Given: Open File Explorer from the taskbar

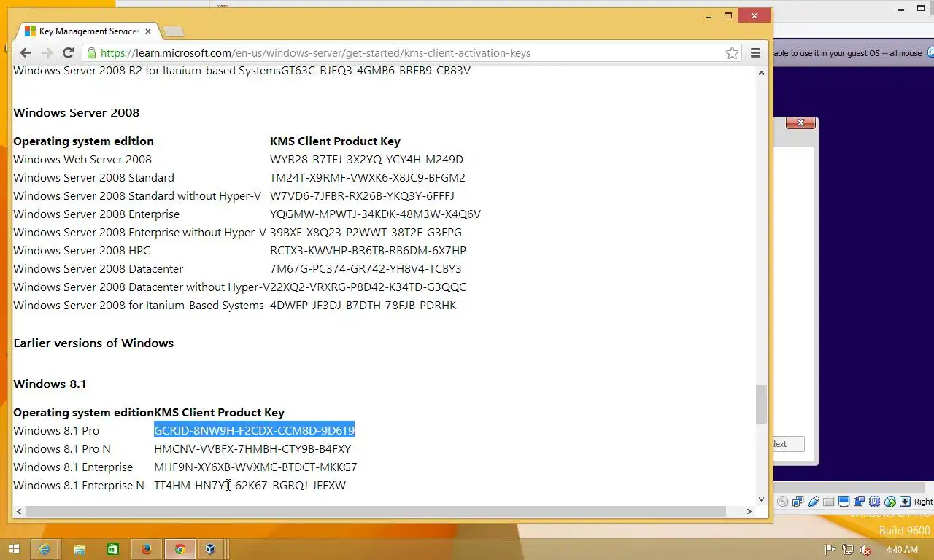Looking at the screenshot, I should click(79, 549).
